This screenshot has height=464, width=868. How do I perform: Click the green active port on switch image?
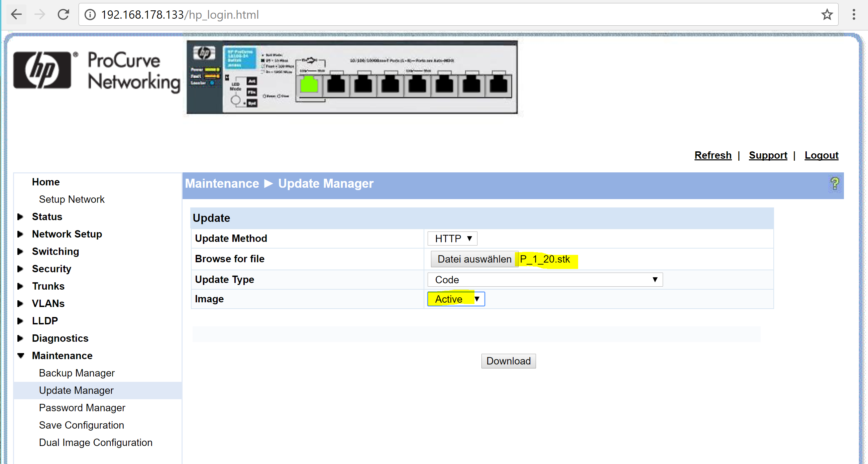[309, 84]
